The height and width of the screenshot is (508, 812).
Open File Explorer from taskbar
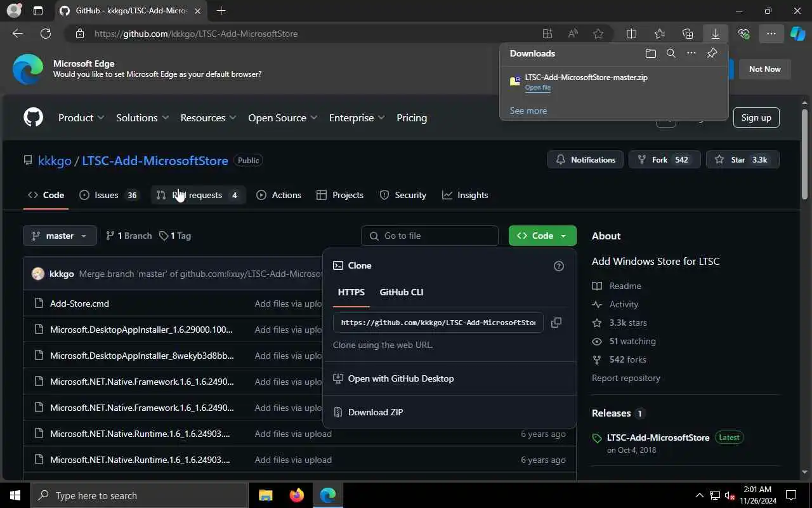click(x=265, y=495)
